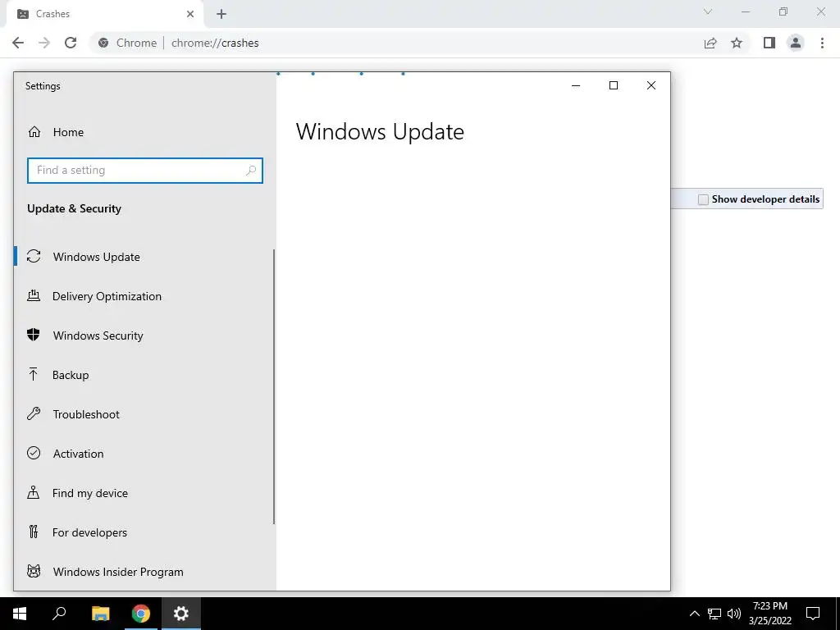
Task: Enable Show developer details checkbox in Chrome
Action: pos(703,199)
